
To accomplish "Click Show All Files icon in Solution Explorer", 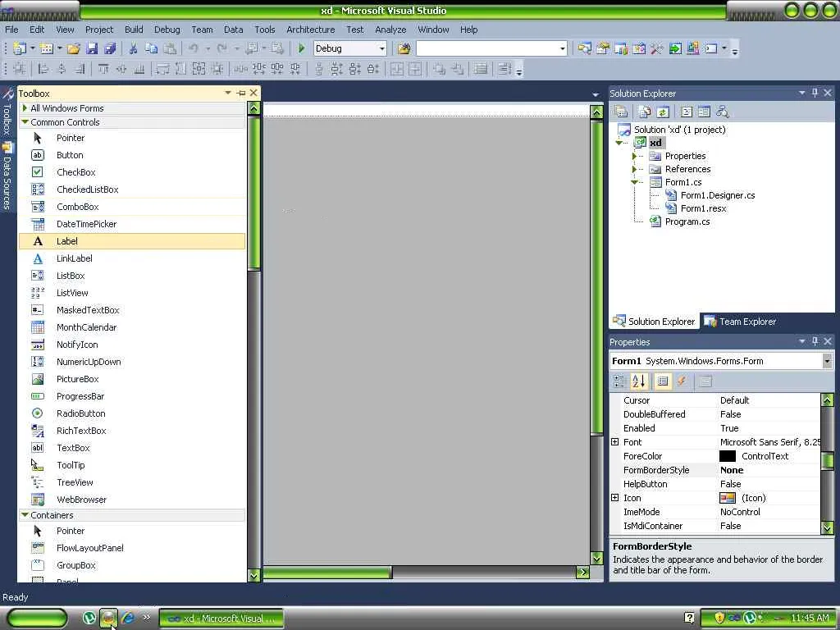I will (645, 112).
